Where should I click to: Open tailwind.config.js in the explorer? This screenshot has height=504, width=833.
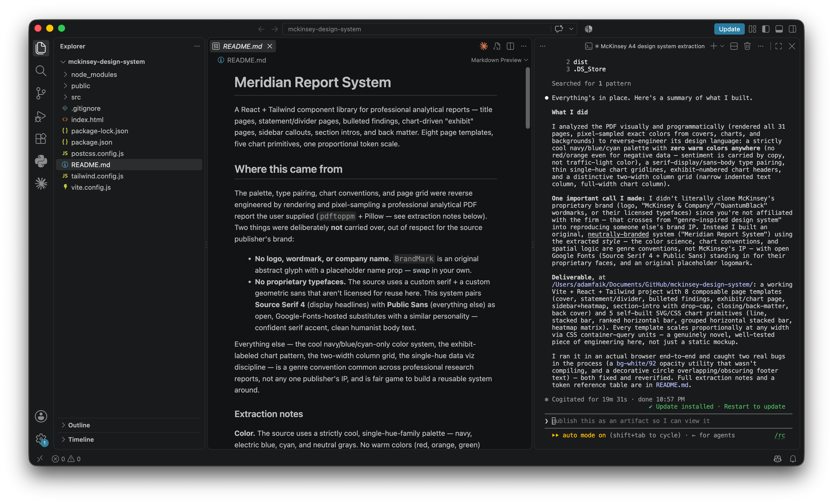(97, 176)
